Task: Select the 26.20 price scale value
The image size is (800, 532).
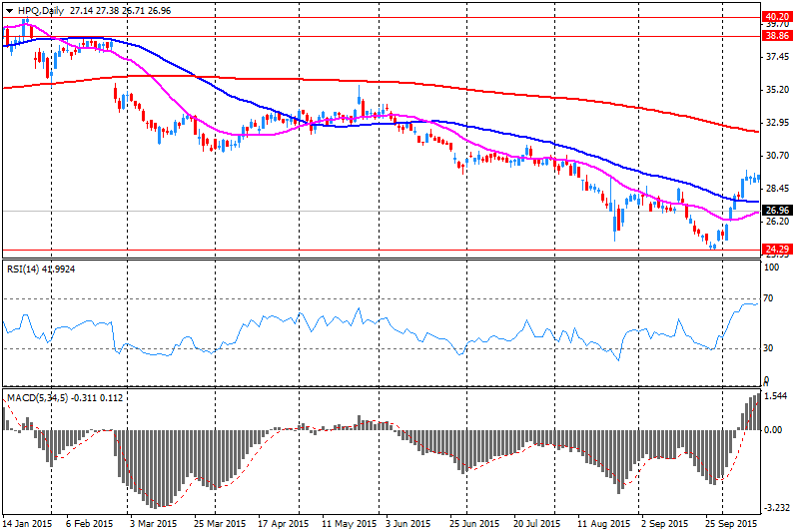Action: [778, 222]
